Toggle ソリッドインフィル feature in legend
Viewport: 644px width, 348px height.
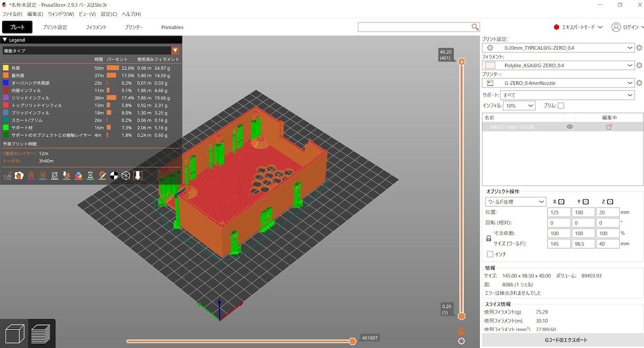coord(91,98)
